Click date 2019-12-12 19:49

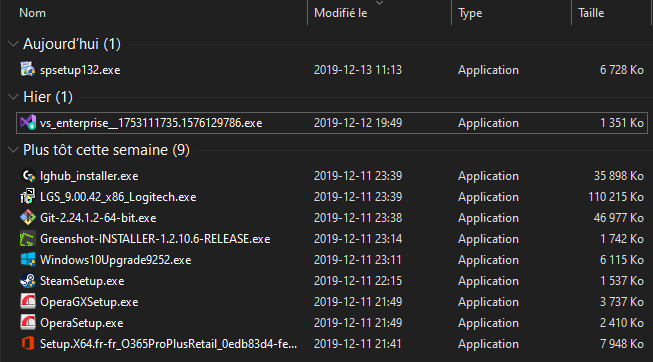(358, 123)
